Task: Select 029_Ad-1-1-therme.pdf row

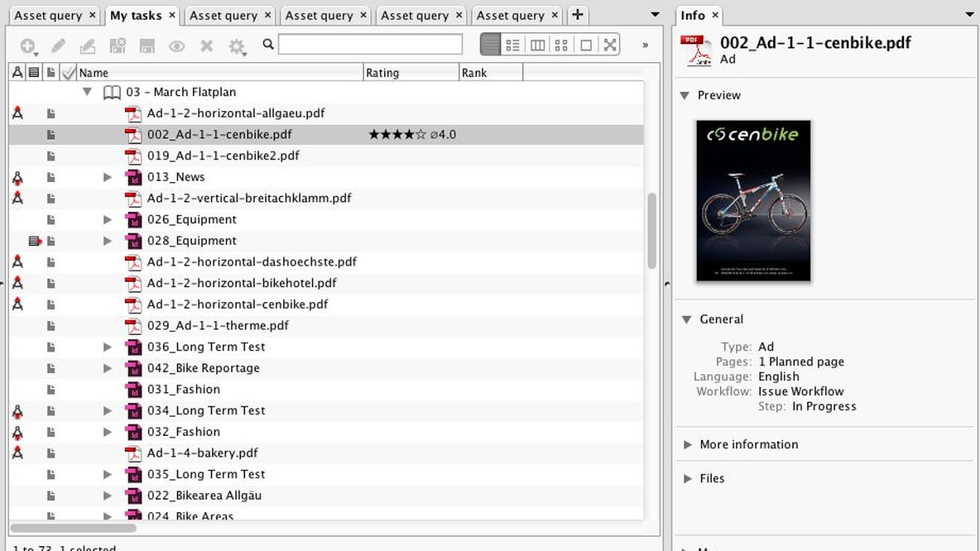Action: [326, 325]
